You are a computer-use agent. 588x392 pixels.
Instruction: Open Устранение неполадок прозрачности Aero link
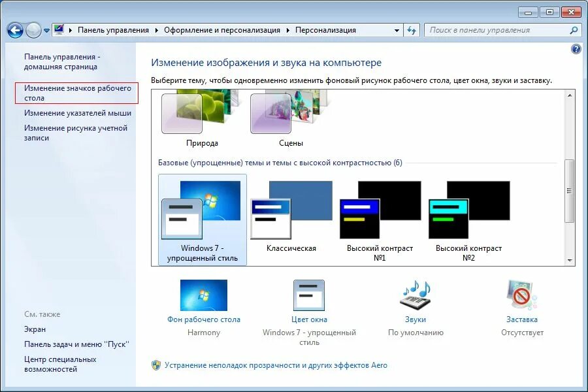(x=276, y=365)
